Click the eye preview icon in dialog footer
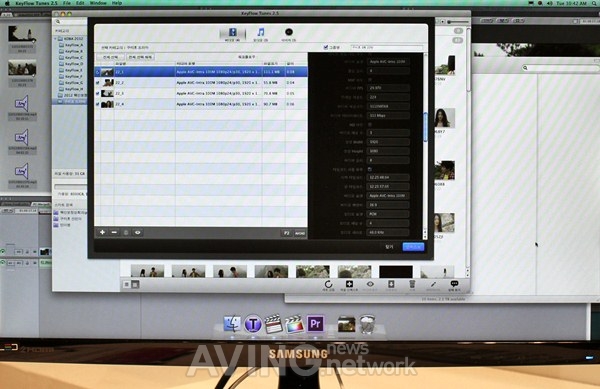Viewport: 600px width, 389px height. tap(137, 232)
